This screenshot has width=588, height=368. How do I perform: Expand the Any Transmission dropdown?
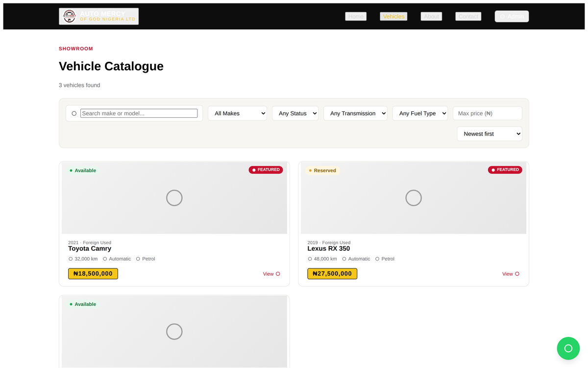pos(355,113)
